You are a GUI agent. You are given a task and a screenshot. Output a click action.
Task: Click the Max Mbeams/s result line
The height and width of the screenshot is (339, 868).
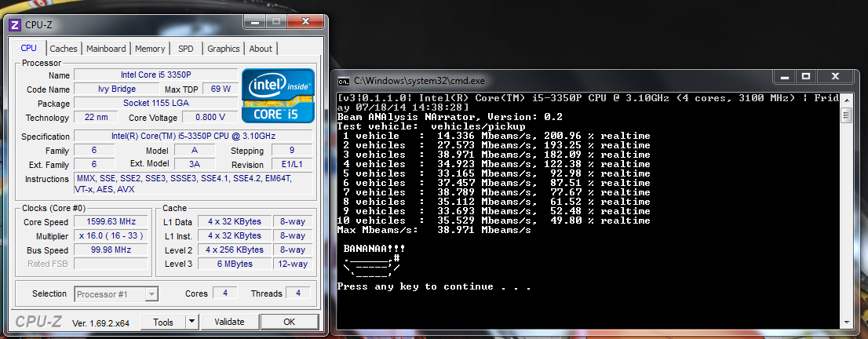(x=434, y=230)
